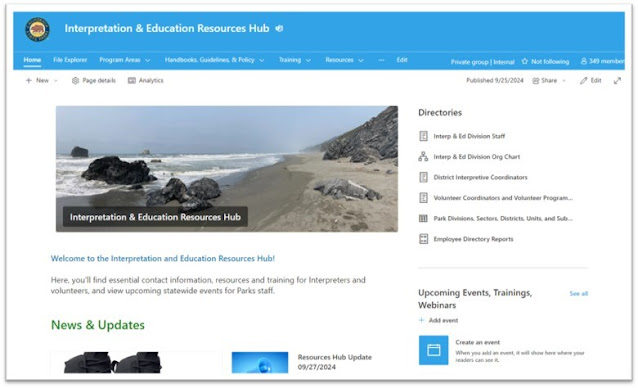The width and height of the screenshot is (638, 388).
Task: Open the navigation overflow ellipsis menu
Action: tap(381, 60)
